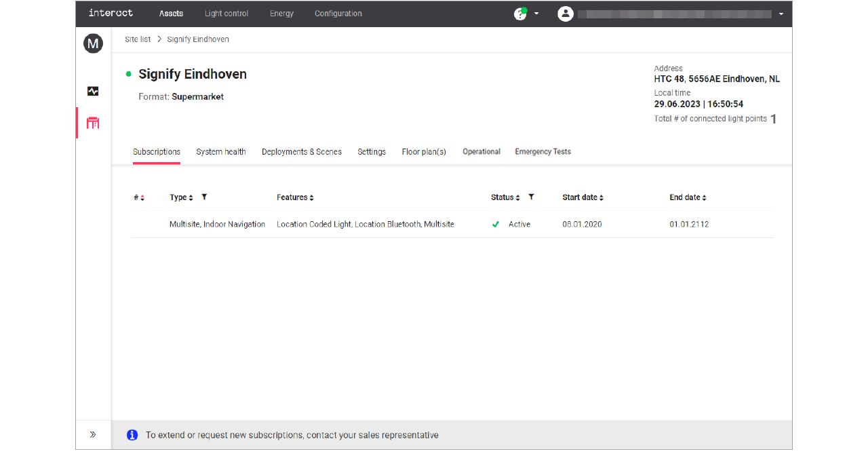
Task: Open the activity monitor sidebar icon
Action: 93,91
